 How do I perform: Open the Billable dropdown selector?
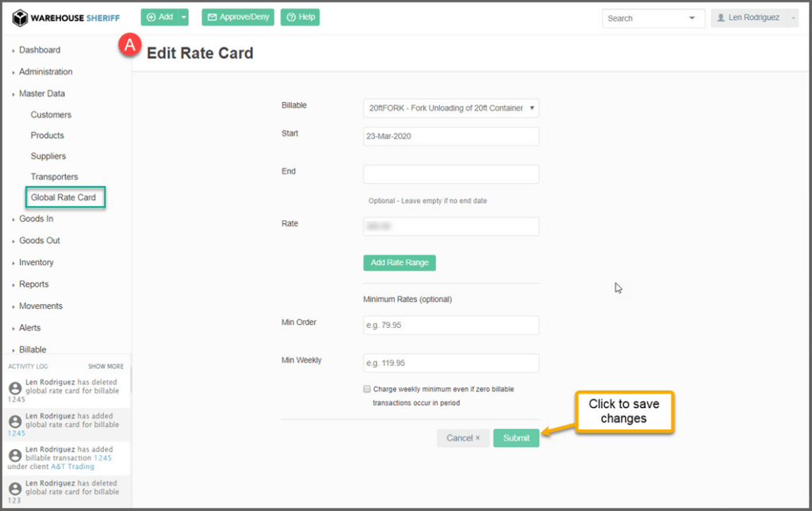tap(450, 108)
